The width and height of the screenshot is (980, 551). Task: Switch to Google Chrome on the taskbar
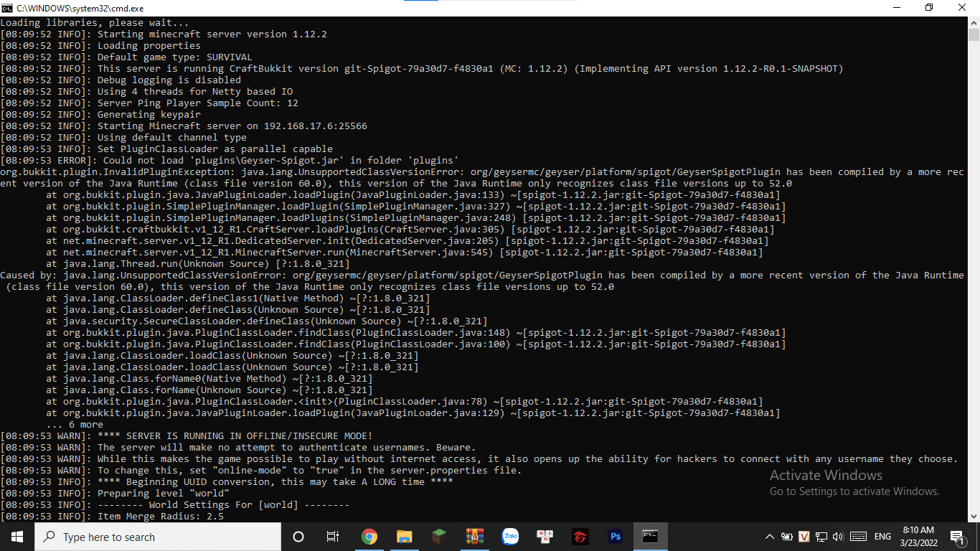[x=369, y=537]
